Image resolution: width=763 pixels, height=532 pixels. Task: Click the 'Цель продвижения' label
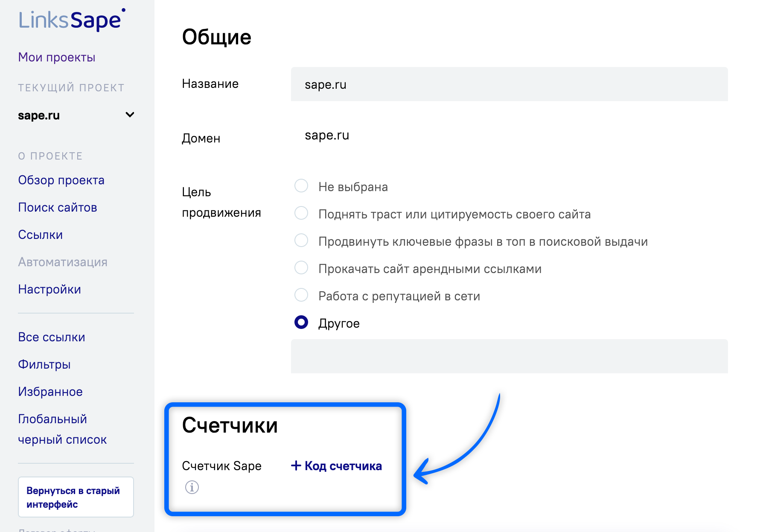click(x=221, y=202)
